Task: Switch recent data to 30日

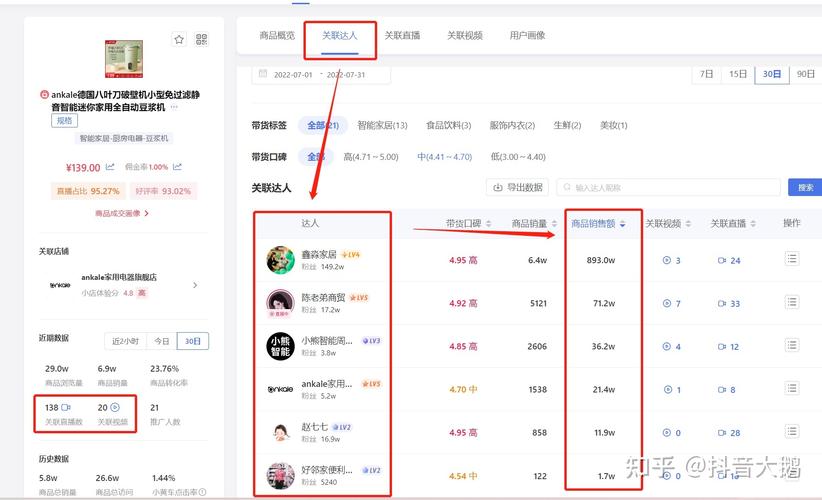Action: pyautogui.click(x=193, y=341)
